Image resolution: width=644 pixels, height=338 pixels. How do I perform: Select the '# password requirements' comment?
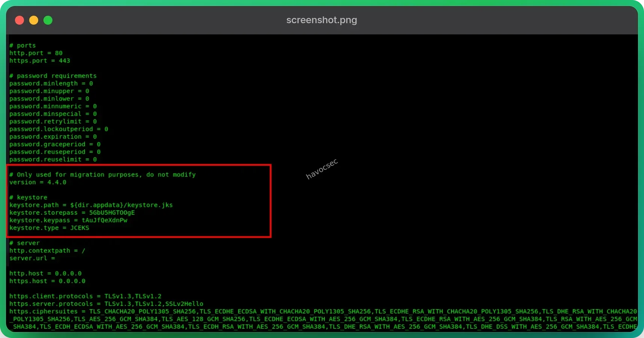click(53, 76)
